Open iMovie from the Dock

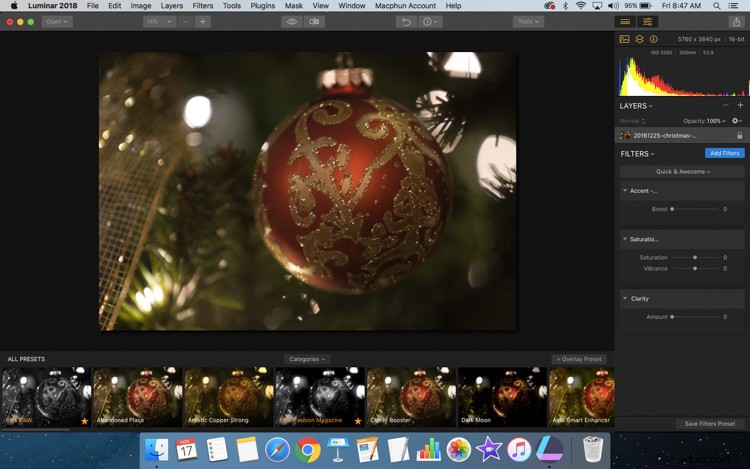click(x=489, y=449)
